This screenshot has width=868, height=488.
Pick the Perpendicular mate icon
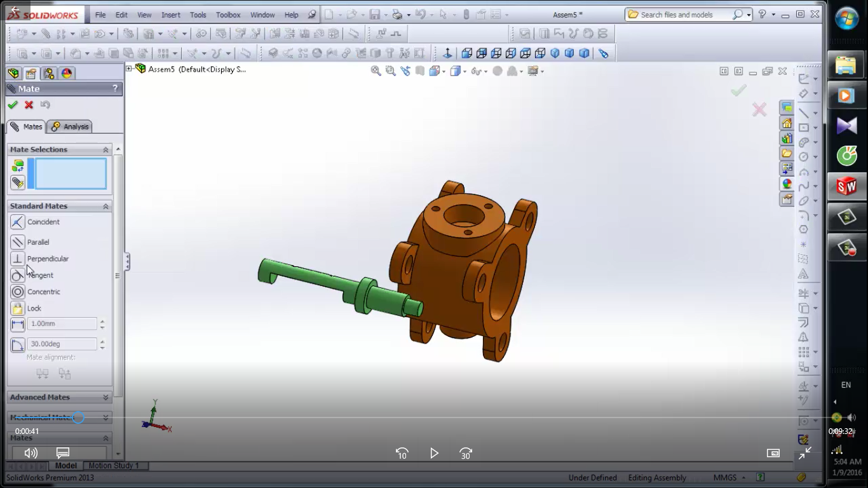pos(18,259)
